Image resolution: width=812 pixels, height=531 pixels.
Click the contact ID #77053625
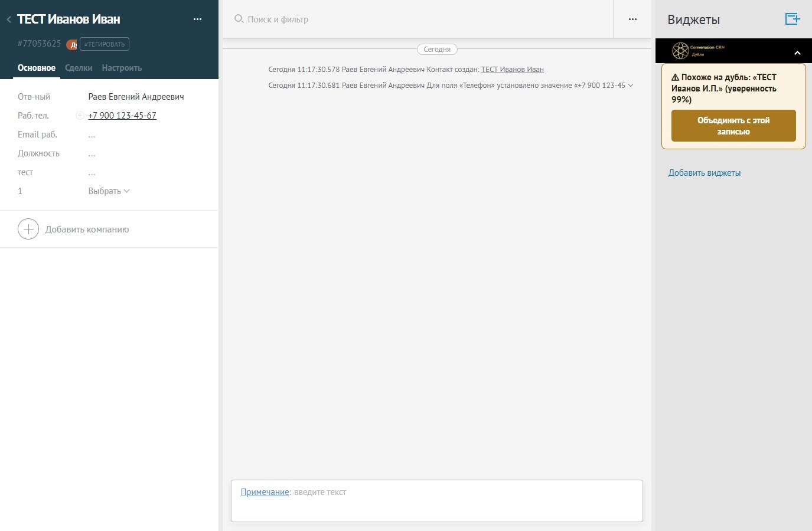pos(40,44)
